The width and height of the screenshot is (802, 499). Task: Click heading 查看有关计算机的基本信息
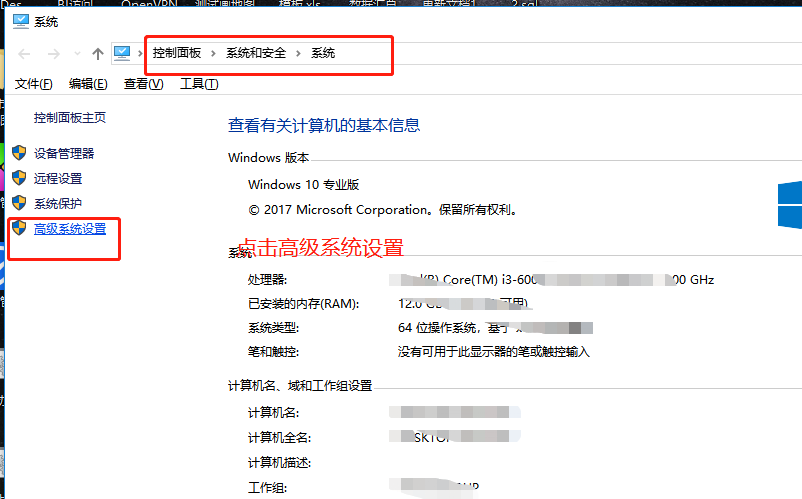coord(324,125)
